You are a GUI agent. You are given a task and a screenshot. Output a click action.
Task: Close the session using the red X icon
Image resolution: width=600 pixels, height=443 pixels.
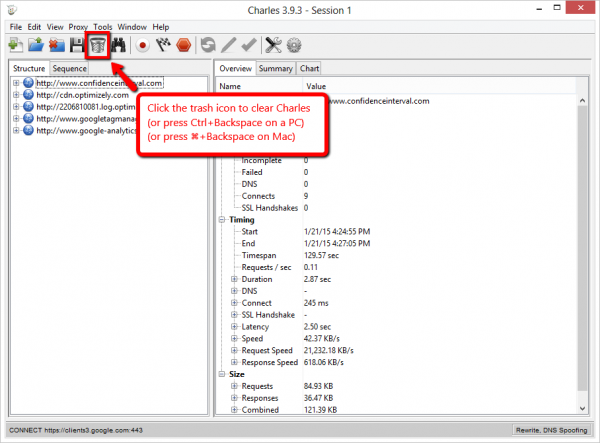tap(57, 45)
